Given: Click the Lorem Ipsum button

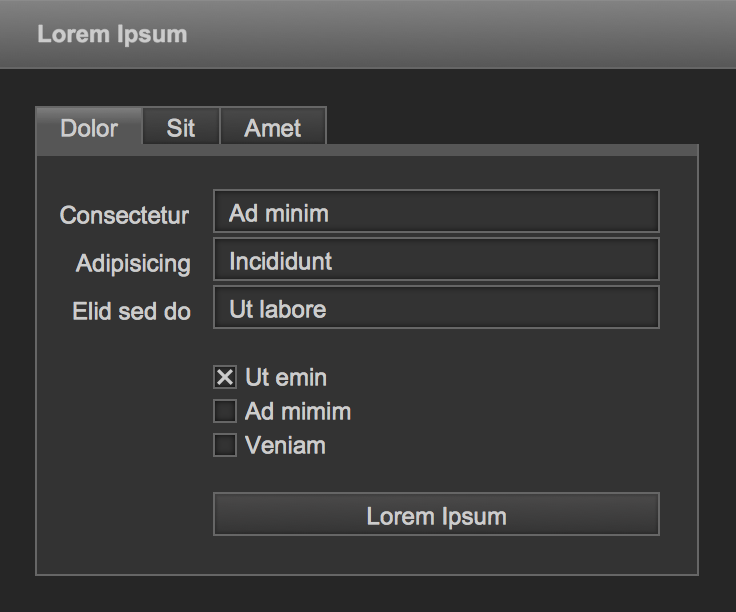Looking at the screenshot, I should click(x=437, y=514).
